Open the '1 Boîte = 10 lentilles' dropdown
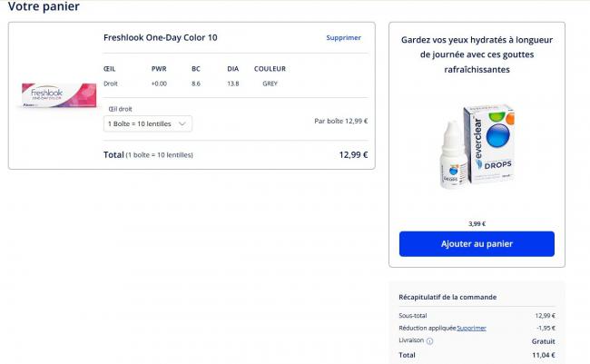 click(x=148, y=123)
